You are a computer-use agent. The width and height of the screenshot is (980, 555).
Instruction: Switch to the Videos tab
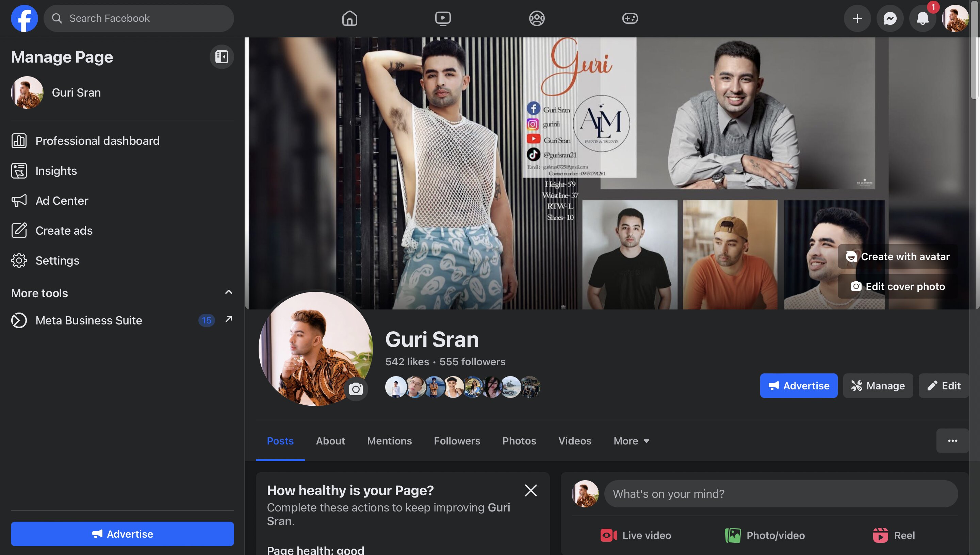575,441
